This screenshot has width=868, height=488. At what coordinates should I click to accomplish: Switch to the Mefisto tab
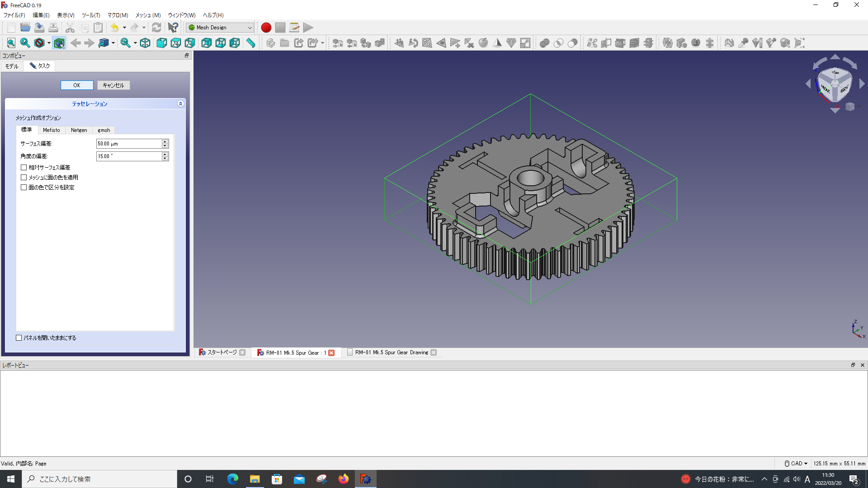(51, 130)
